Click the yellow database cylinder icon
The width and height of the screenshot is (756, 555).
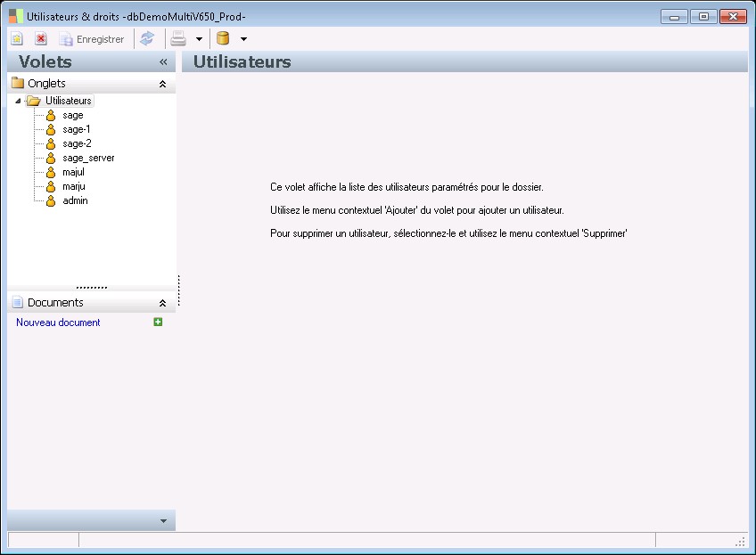click(223, 38)
